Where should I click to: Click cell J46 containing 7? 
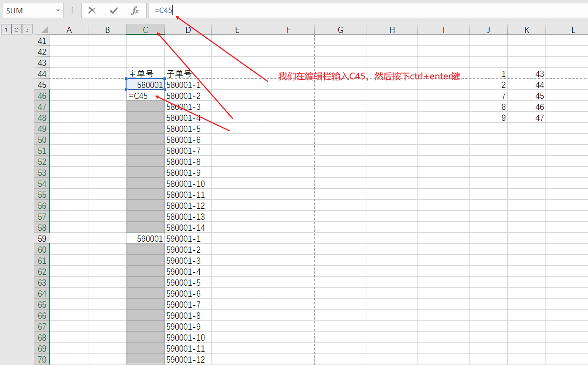(x=489, y=96)
